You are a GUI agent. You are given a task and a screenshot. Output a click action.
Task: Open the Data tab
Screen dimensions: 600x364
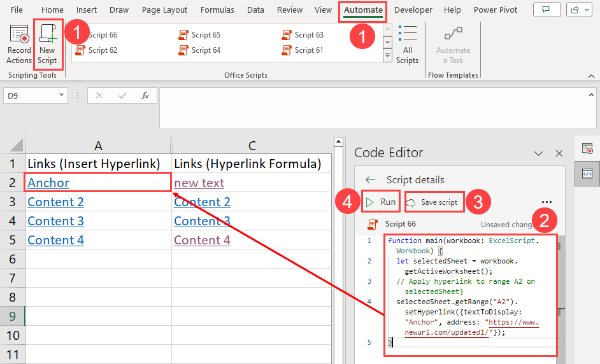click(255, 10)
